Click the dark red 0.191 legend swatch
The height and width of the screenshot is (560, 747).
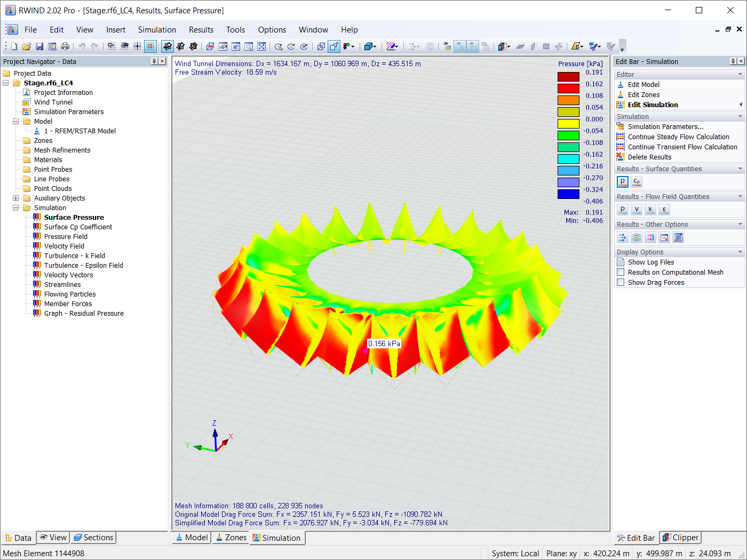pos(568,77)
